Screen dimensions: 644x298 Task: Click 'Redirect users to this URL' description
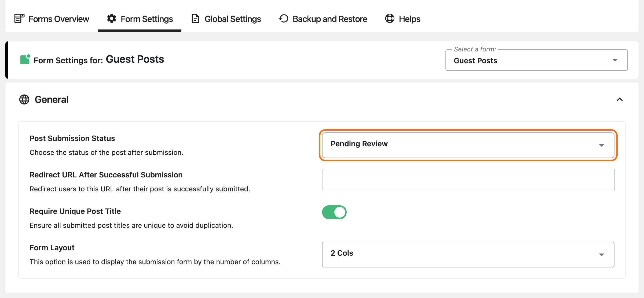[140, 189]
